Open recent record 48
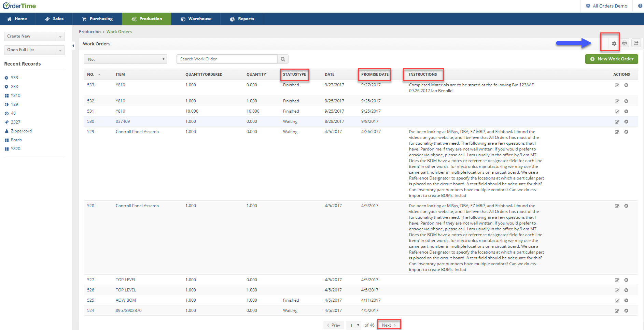 click(x=13, y=113)
